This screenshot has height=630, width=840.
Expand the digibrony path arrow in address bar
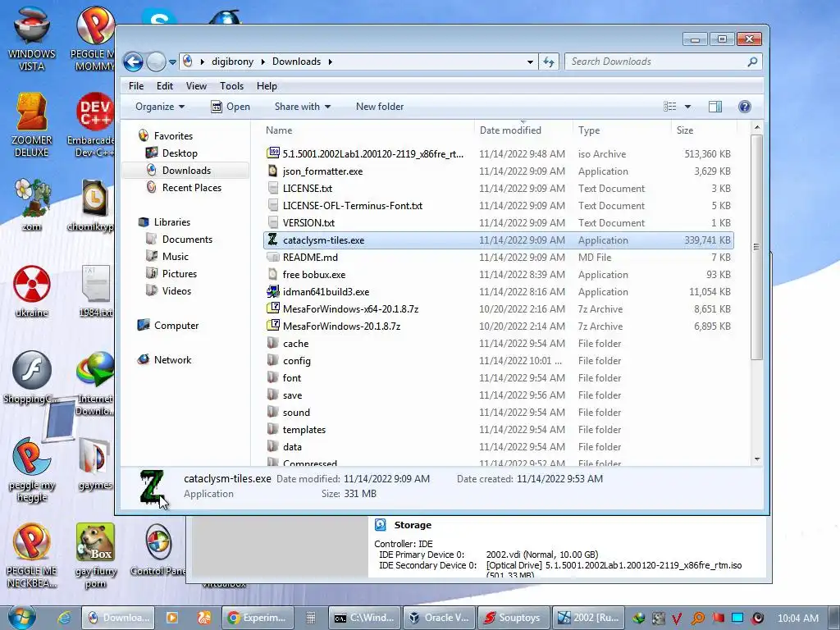coord(263,62)
